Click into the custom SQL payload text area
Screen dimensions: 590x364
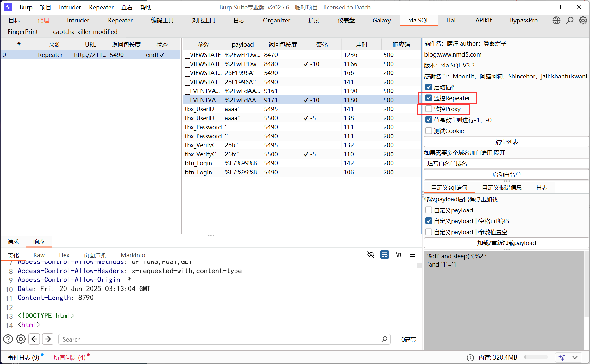pyautogui.click(x=504, y=300)
